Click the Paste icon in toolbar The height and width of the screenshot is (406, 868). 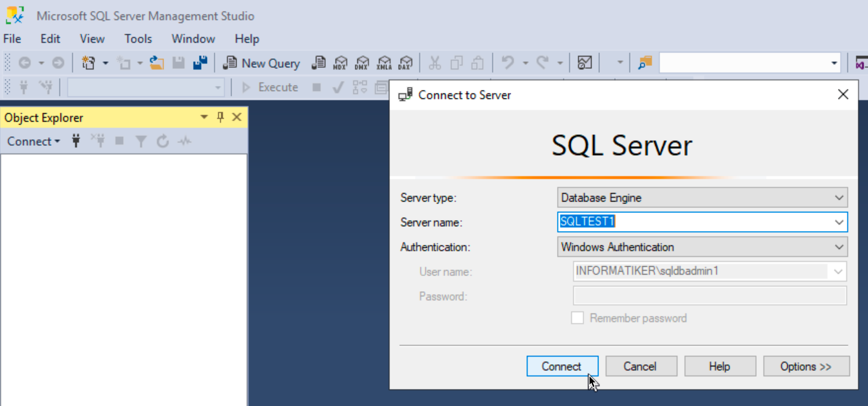(478, 63)
